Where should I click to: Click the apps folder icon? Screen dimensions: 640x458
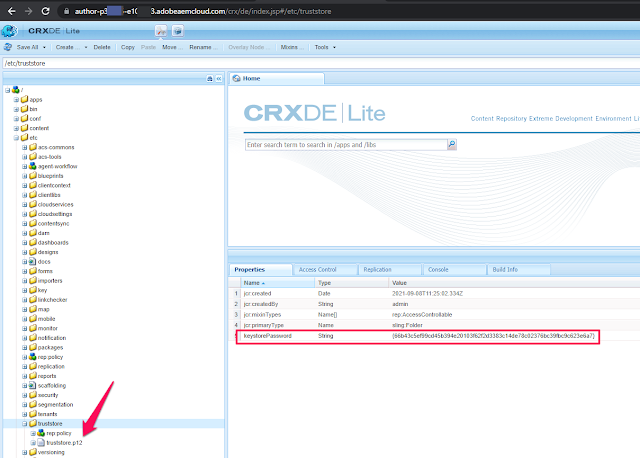click(24, 99)
